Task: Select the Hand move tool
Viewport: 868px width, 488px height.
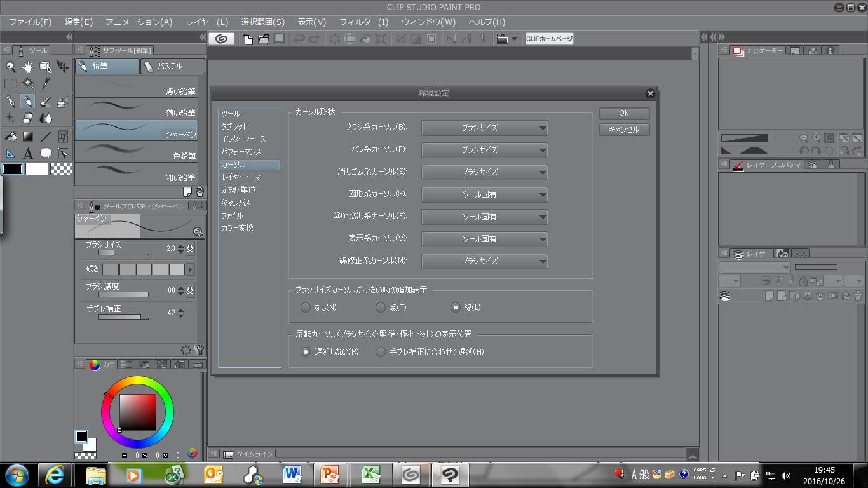Action: click(28, 67)
